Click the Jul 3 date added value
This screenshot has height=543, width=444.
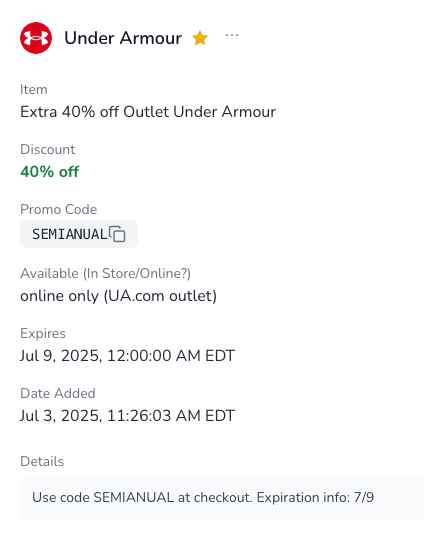(127, 416)
